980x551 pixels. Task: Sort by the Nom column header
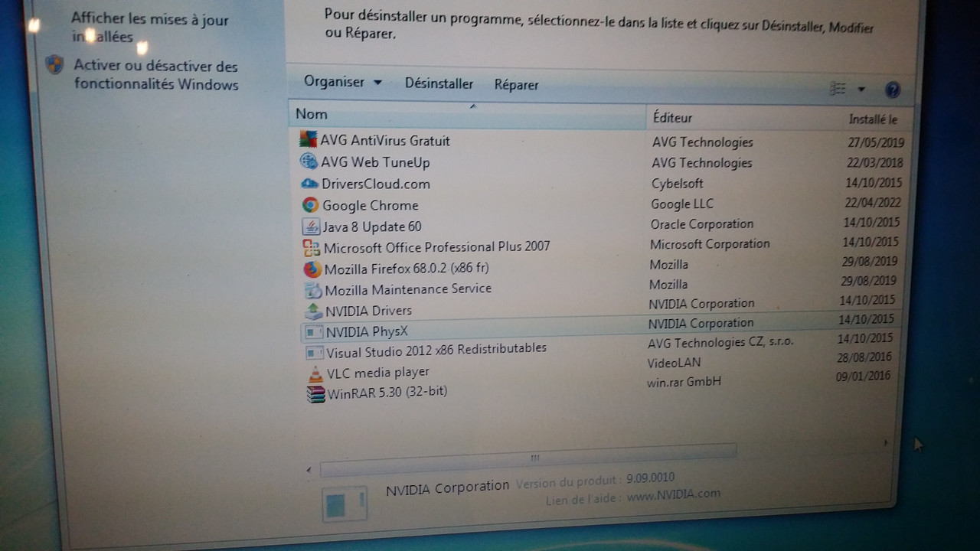(467, 114)
